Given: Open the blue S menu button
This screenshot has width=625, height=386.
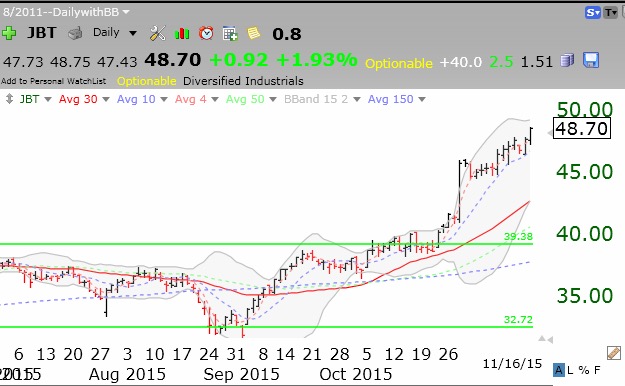Looking at the screenshot, I should click(593, 13).
